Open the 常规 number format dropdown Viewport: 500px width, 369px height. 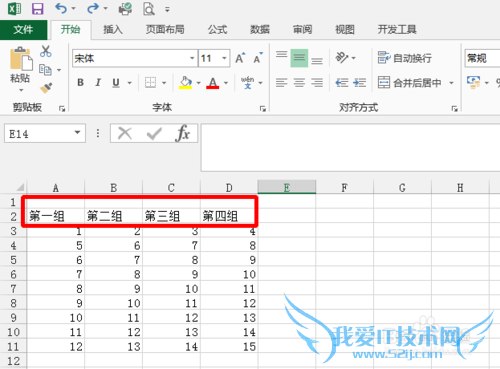coord(482,58)
